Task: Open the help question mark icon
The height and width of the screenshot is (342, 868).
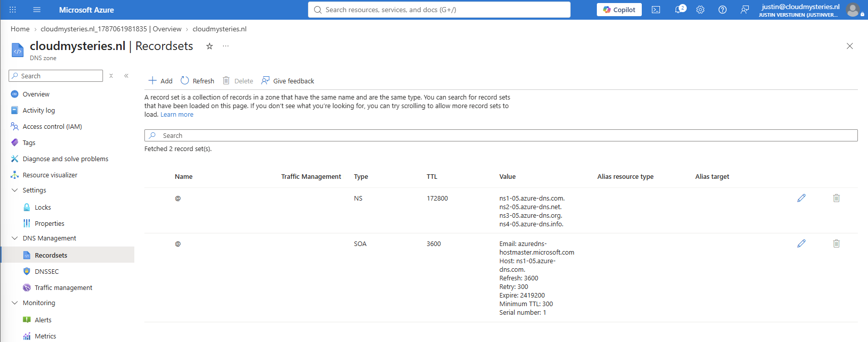Action: (723, 10)
